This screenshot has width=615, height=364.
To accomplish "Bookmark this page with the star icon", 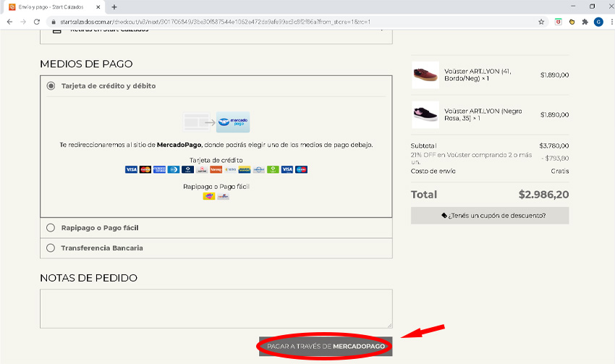I will 541,22.
